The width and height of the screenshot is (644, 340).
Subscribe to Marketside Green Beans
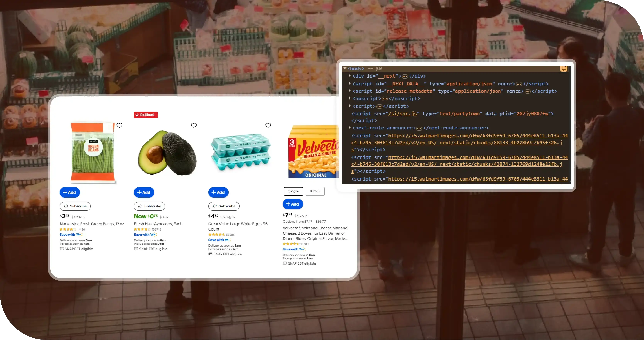pyautogui.click(x=75, y=206)
